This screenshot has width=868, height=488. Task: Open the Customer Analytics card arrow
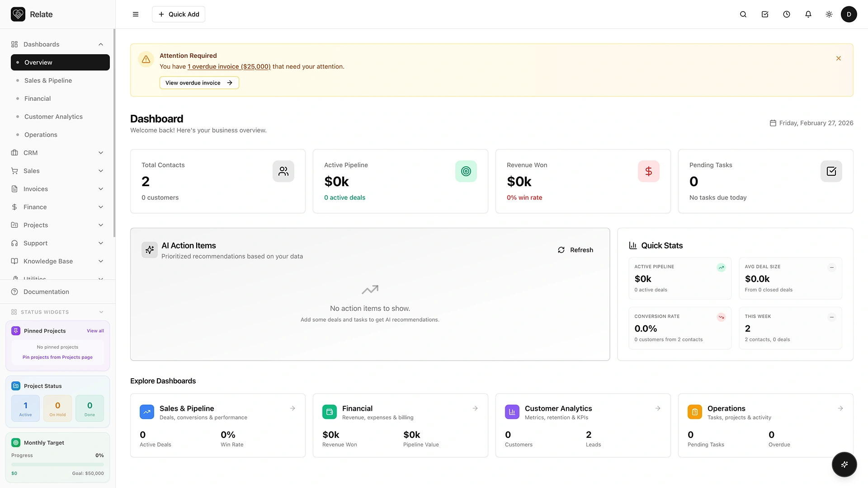tap(658, 408)
